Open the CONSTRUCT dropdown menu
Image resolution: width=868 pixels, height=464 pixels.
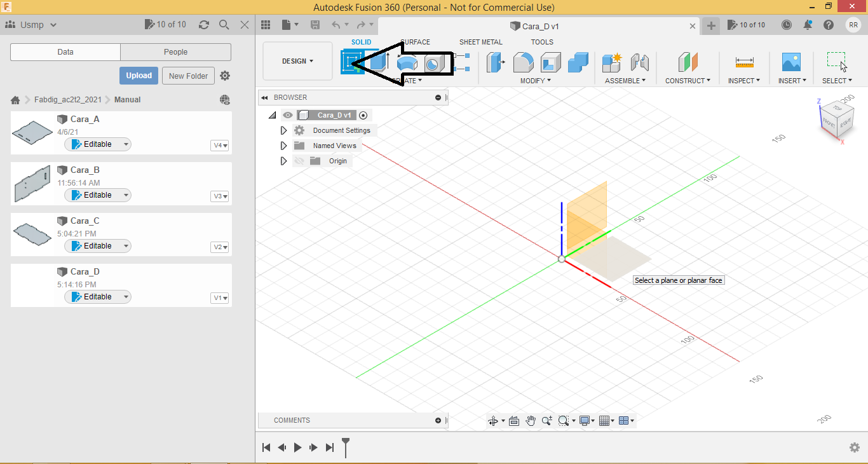[x=688, y=81]
